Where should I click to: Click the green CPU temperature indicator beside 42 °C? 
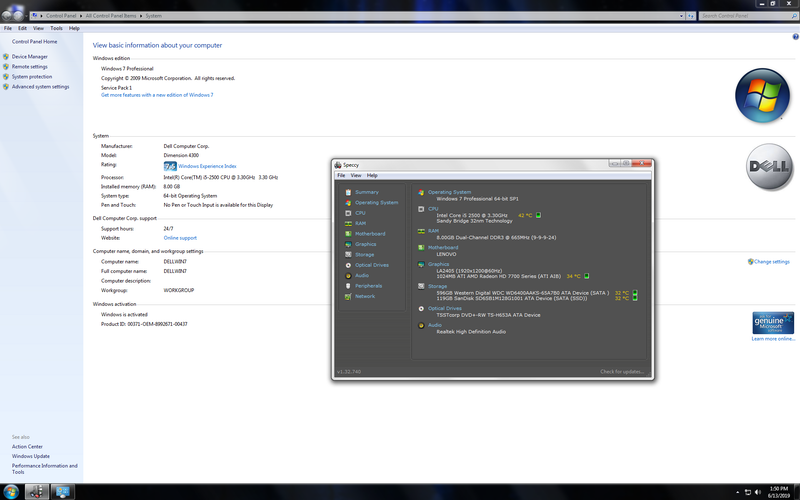538,215
